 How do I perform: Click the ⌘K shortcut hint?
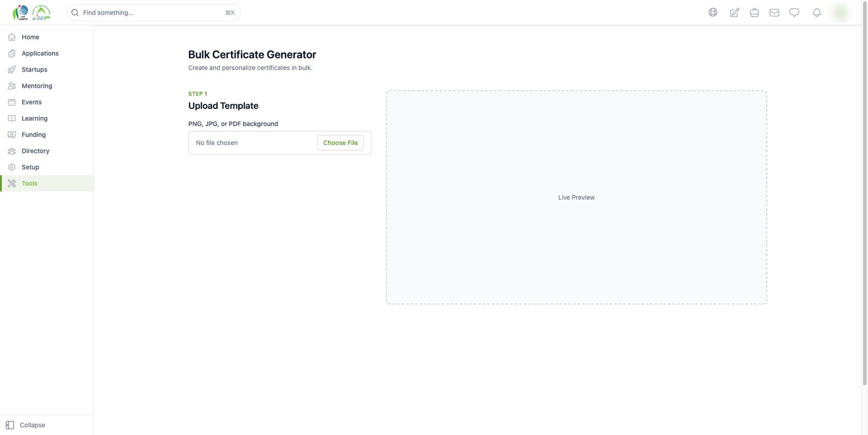[x=230, y=12]
